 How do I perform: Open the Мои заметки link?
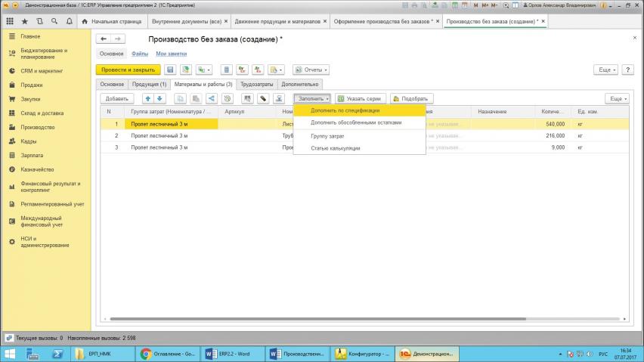click(x=170, y=54)
